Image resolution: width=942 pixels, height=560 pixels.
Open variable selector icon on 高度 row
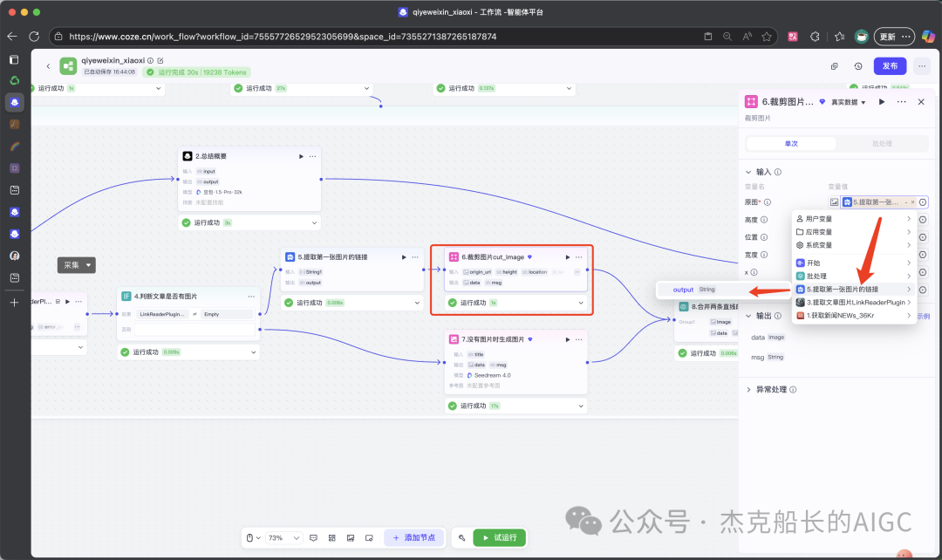(923, 220)
